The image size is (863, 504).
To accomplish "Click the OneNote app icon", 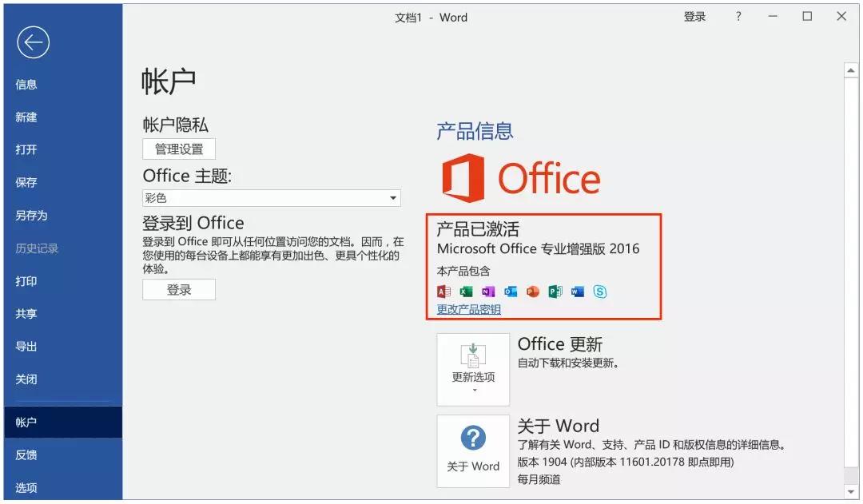I will [x=488, y=292].
